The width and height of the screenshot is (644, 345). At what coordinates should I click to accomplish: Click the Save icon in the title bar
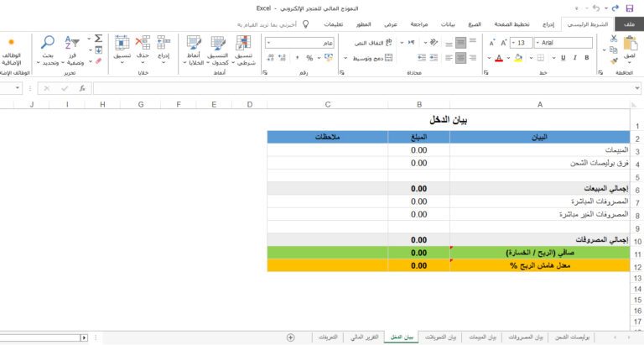coord(629,8)
